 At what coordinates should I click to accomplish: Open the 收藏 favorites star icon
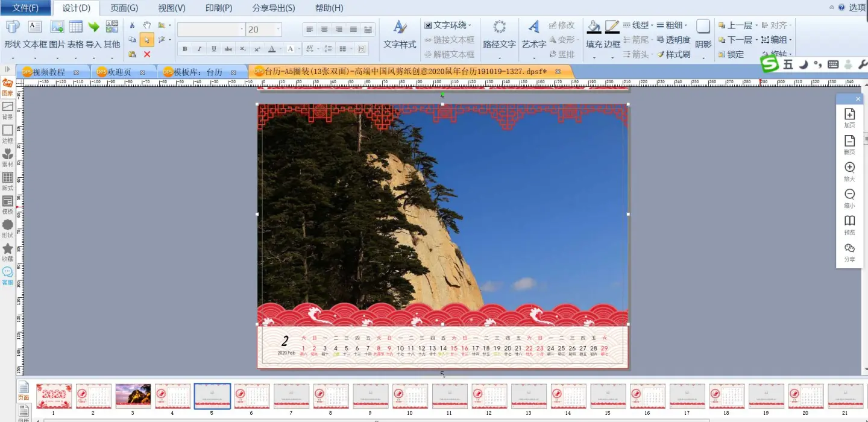[x=7, y=253]
